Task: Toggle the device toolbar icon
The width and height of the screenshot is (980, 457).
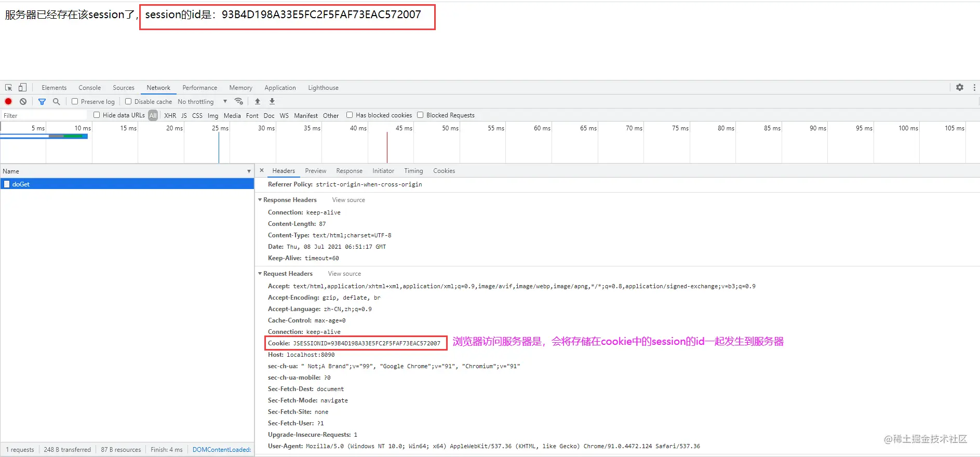Action: pos(22,88)
